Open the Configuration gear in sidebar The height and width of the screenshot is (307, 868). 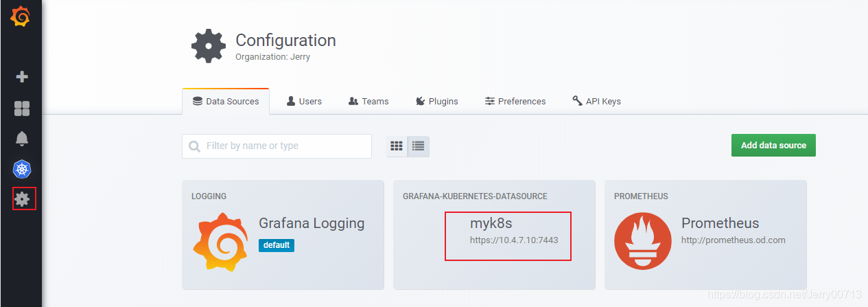click(22, 199)
